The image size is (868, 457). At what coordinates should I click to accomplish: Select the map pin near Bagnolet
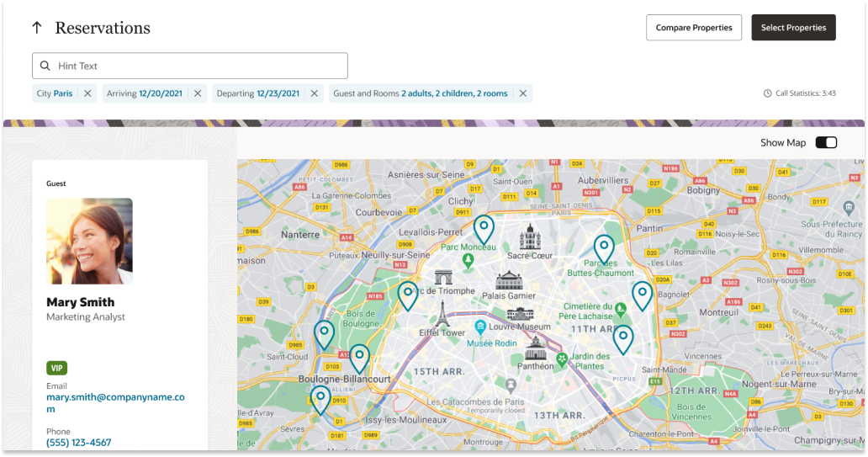point(642,295)
